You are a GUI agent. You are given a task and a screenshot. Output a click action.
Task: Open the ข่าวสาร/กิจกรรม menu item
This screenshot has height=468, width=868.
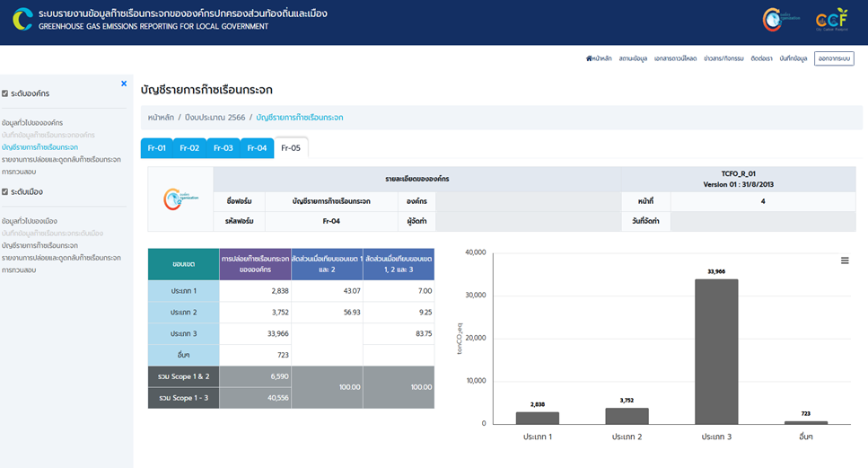click(723, 58)
